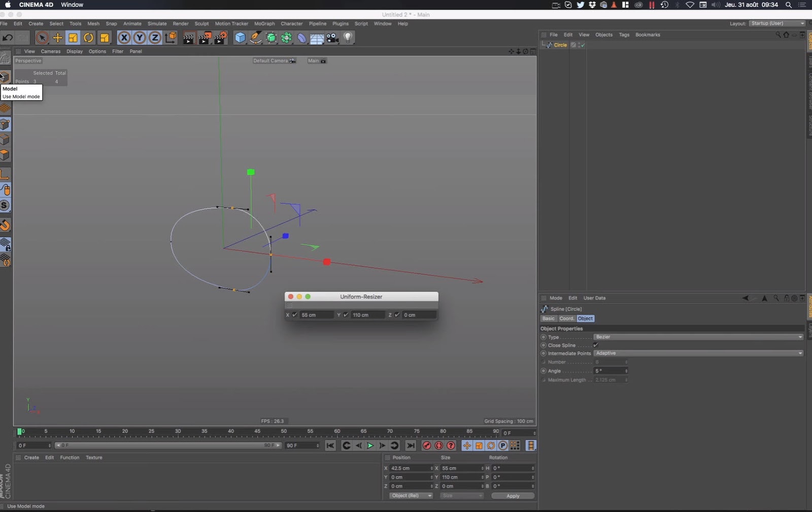
Task: Open the spline Pen tool
Action: (256, 38)
